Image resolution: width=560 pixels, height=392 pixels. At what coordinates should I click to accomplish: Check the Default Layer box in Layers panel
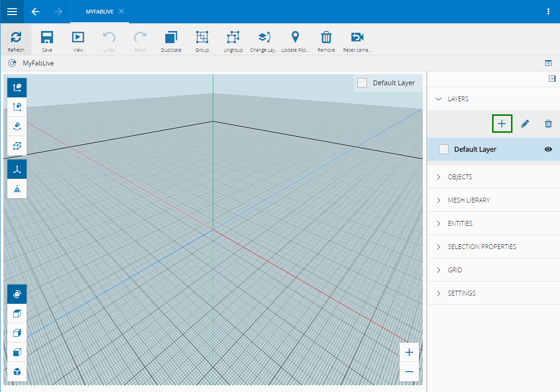coord(443,149)
